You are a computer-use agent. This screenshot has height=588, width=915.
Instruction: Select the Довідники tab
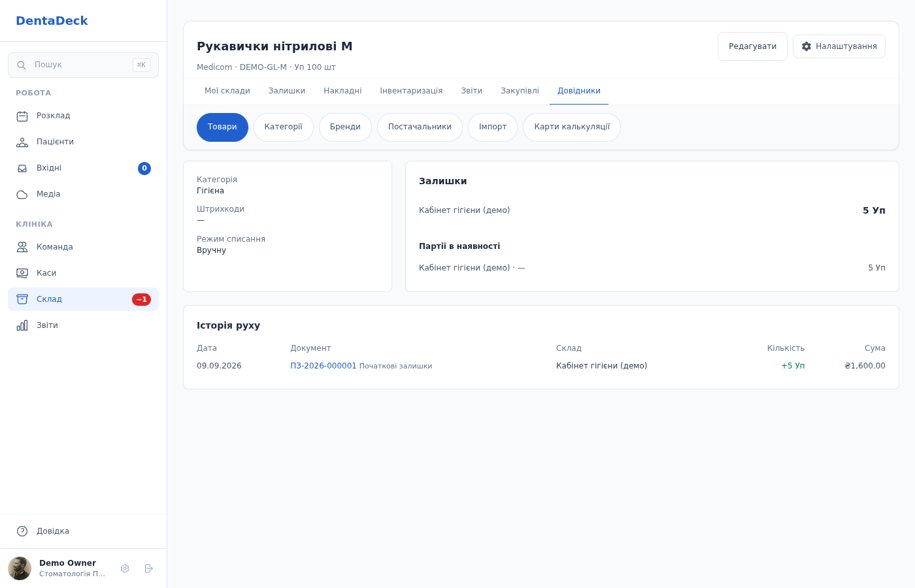click(579, 91)
